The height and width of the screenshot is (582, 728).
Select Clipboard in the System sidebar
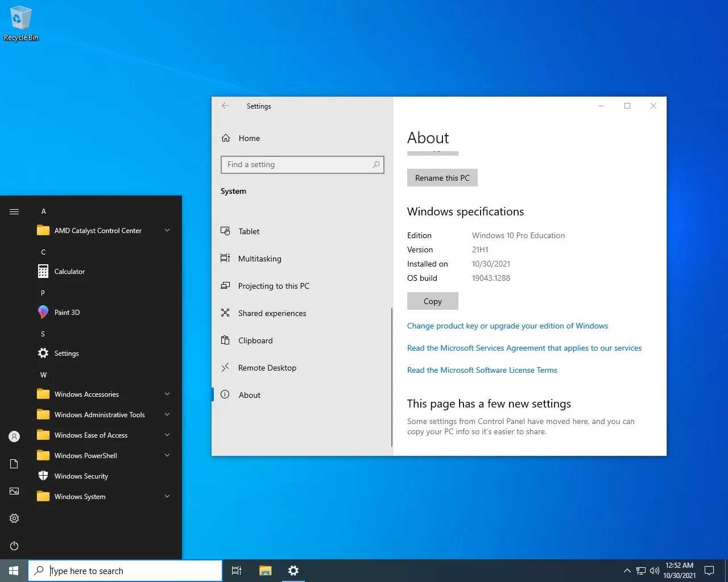(255, 340)
